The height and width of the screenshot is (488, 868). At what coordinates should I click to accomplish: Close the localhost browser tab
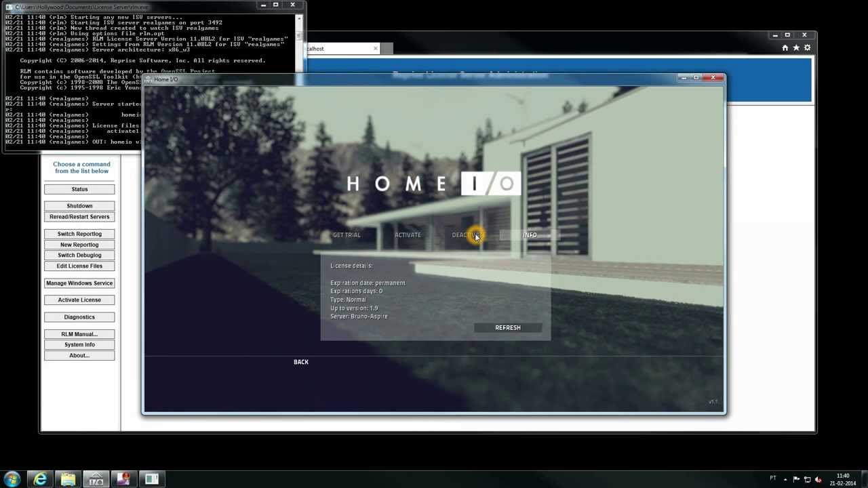coord(375,49)
